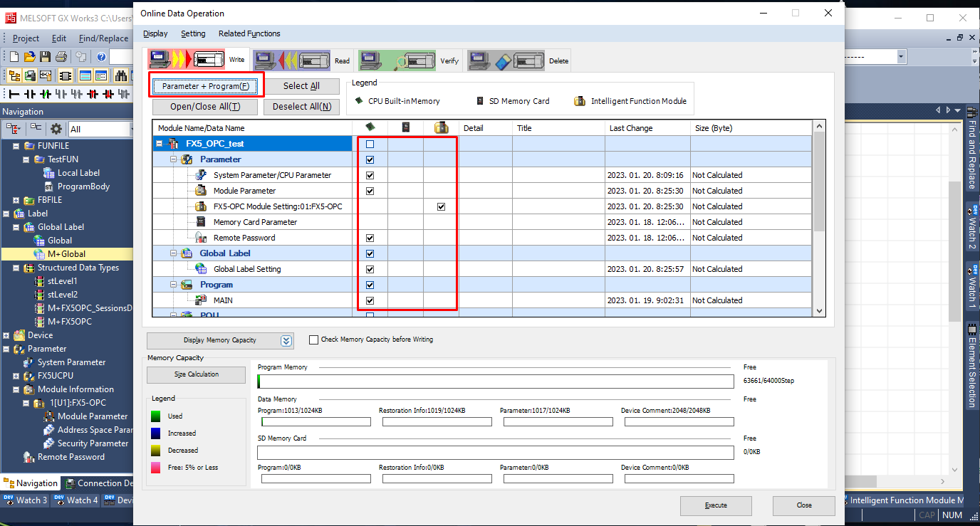
Task: Click the New project icon in GX Works3 toolbar
Action: 13,57
